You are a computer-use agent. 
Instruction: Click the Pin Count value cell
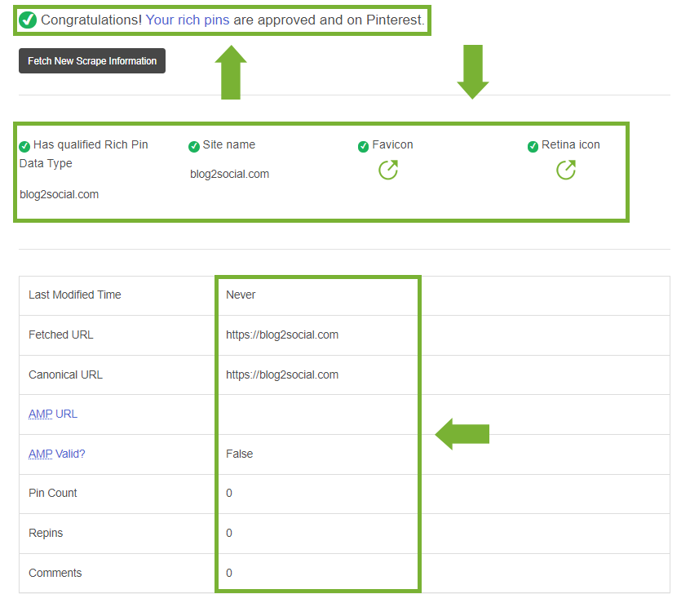point(317,493)
